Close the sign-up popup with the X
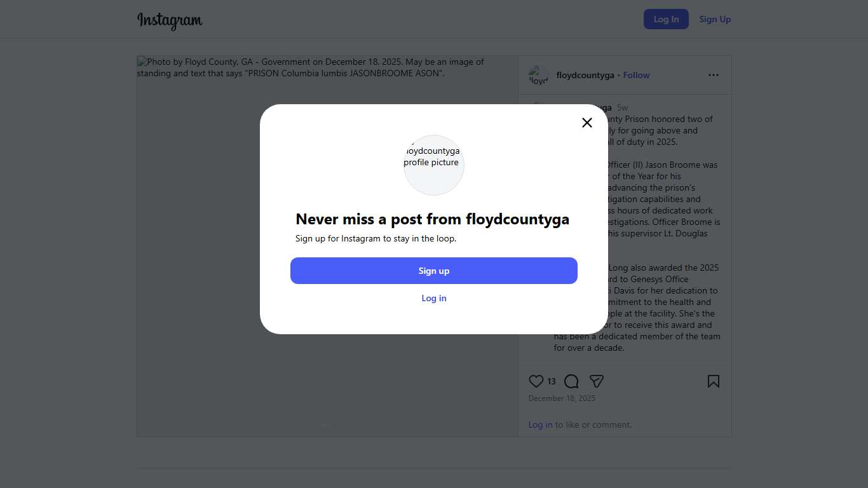Image resolution: width=868 pixels, height=488 pixels. pyautogui.click(x=587, y=123)
